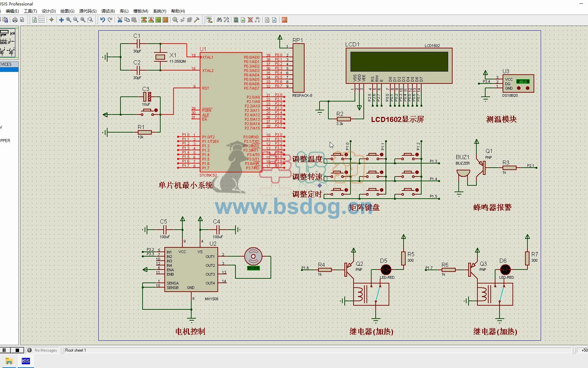Open the 帮助(H) menu
Viewport: 588px width, 368px height.
coord(178,11)
